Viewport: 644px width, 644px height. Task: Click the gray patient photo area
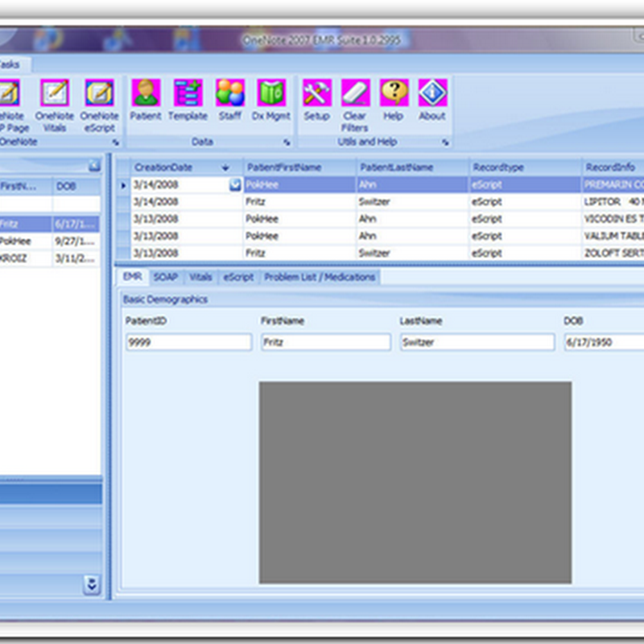(x=415, y=482)
